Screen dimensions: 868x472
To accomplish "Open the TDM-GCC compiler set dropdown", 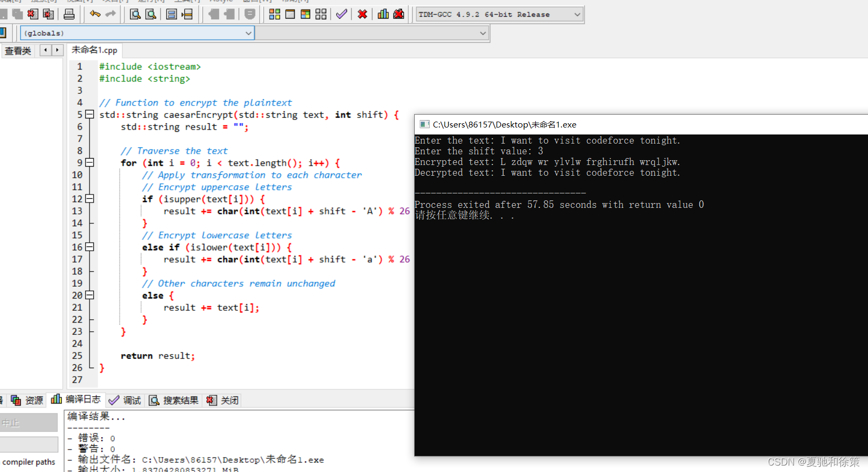I will [x=499, y=14].
